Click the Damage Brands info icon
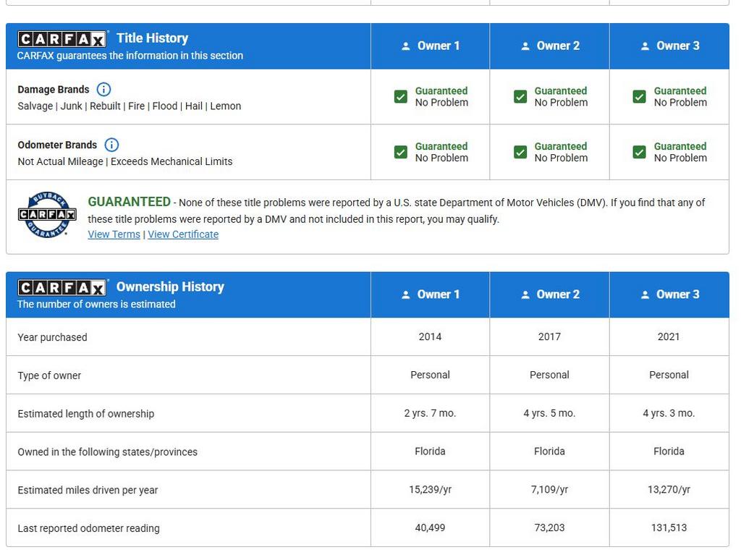Screen dimensions: 741x560 point(103,90)
